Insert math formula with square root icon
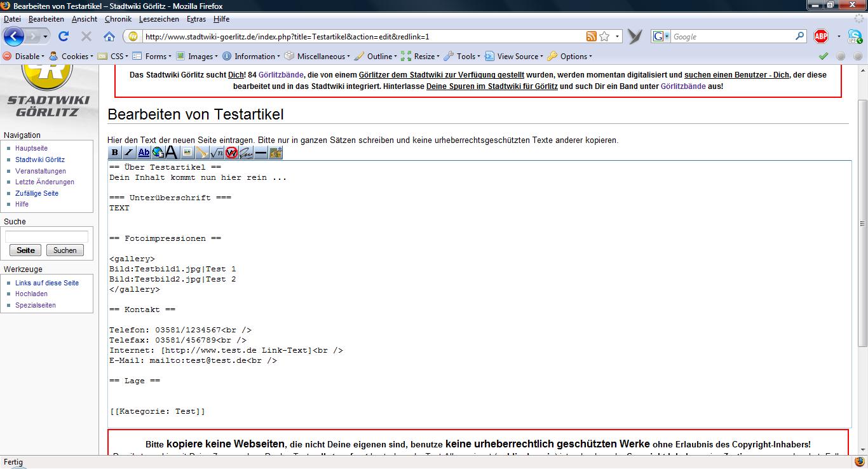 pos(217,153)
